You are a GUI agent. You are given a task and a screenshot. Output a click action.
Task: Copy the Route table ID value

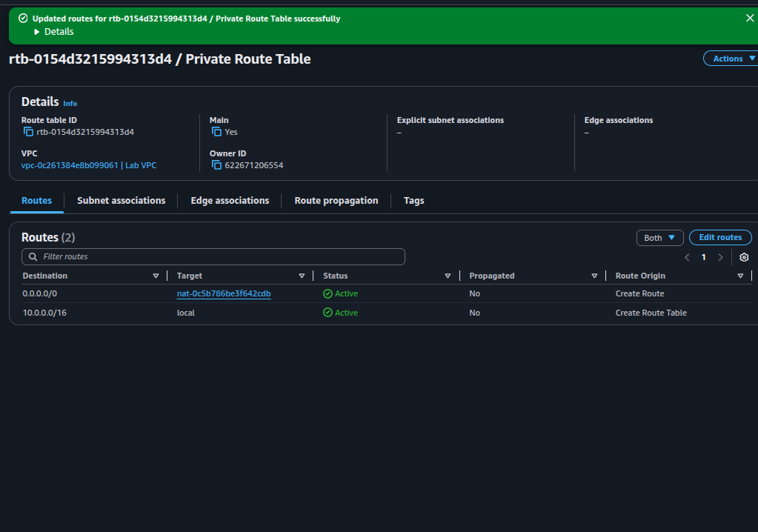[x=28, y=132]
